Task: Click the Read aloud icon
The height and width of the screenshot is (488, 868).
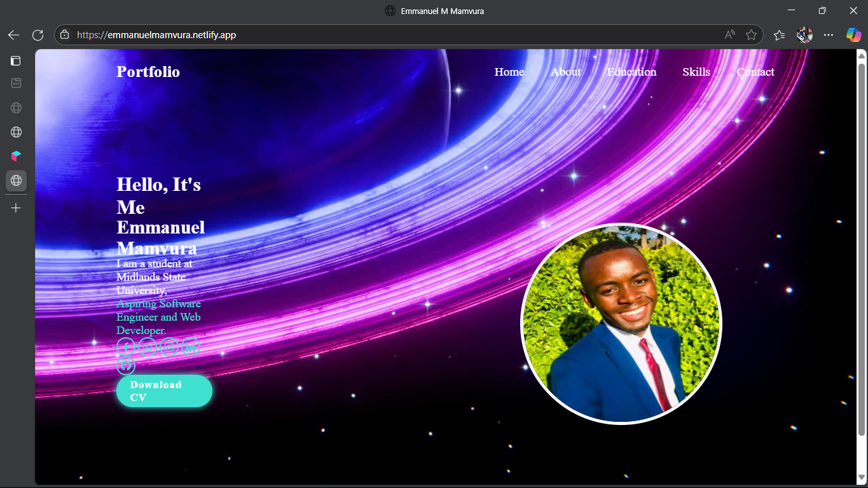Action: 730,35
